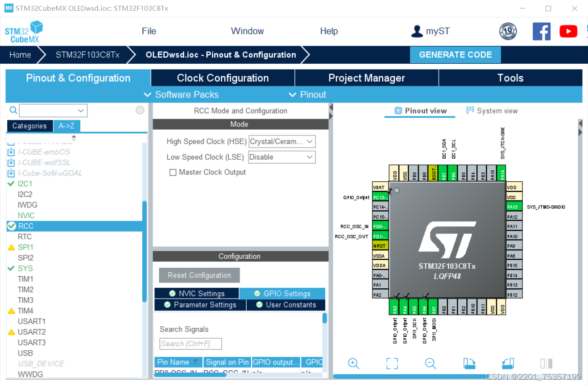The height and width of the screenshot is (385, 588).
Task: Zoom in on the pinout view
Action: coord(353,363)
